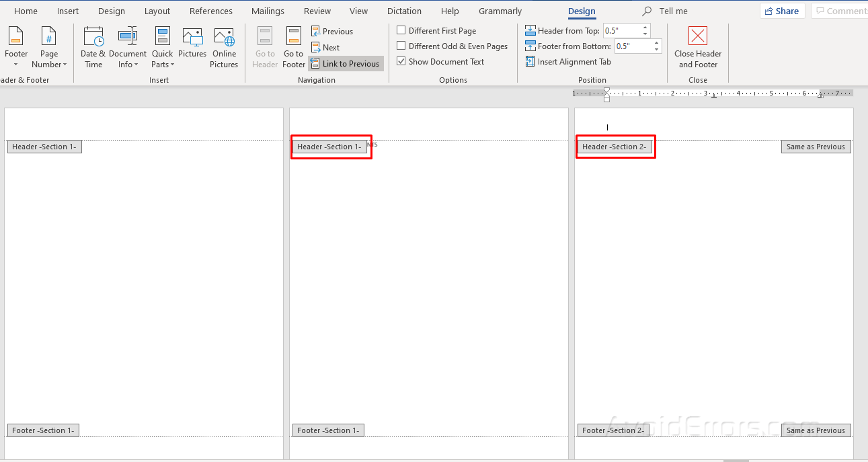Select the Pictures insert tool
The height and width of the screenshot is (462, 868).
tap(192, 46)
